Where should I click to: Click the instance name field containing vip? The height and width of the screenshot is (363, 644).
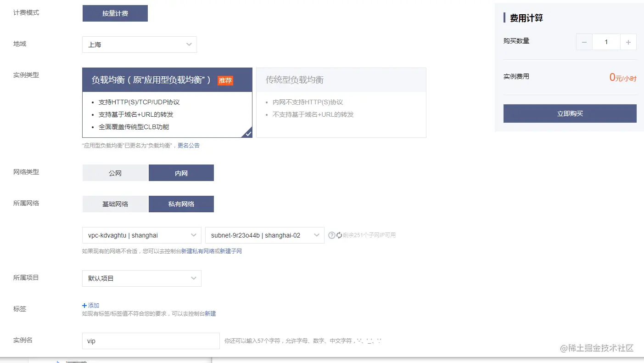pos(151,341)
